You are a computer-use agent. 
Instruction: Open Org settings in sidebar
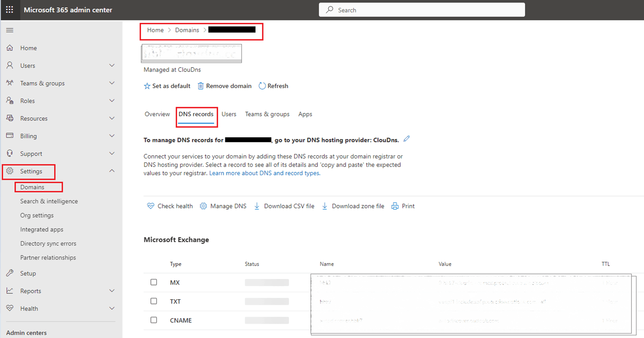37,215
